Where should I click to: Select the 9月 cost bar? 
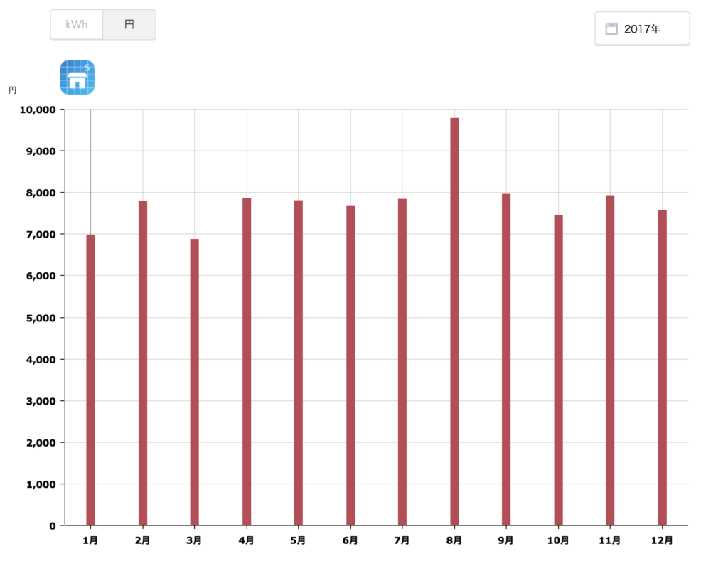click(506, 359)
